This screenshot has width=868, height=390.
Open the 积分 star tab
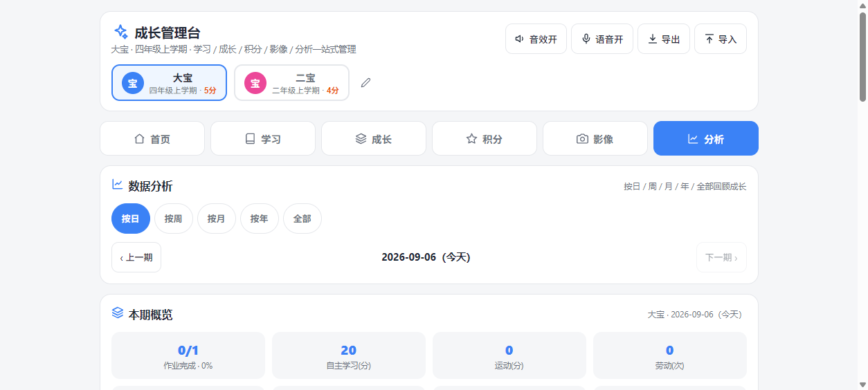pyautogui.click(x=485, y=138)
